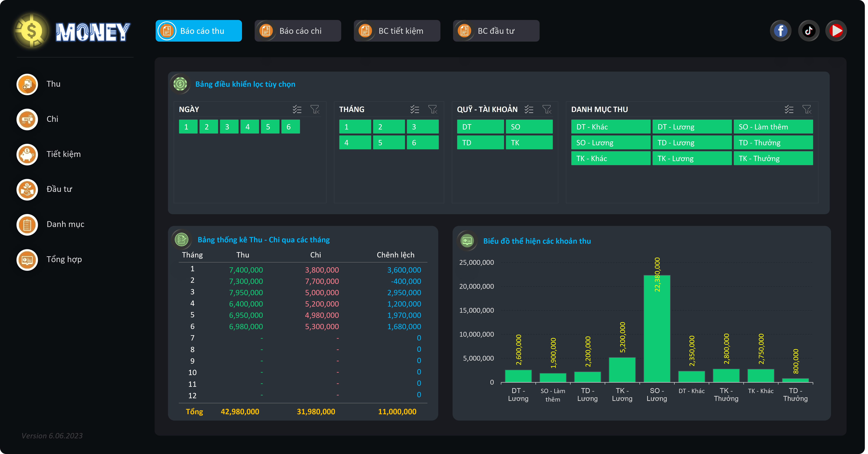Click the Version 6.06.2023 text
The width and height of the screenshot is (868, 454).
point(52,436)
